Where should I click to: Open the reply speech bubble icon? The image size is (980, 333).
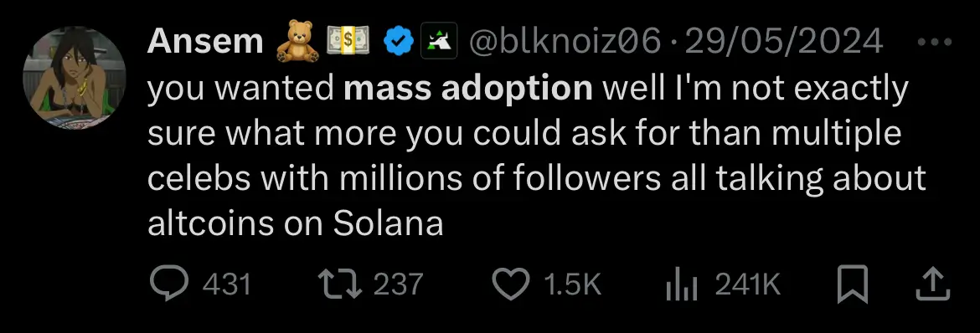pyautogui.click(x=168, y=283)
